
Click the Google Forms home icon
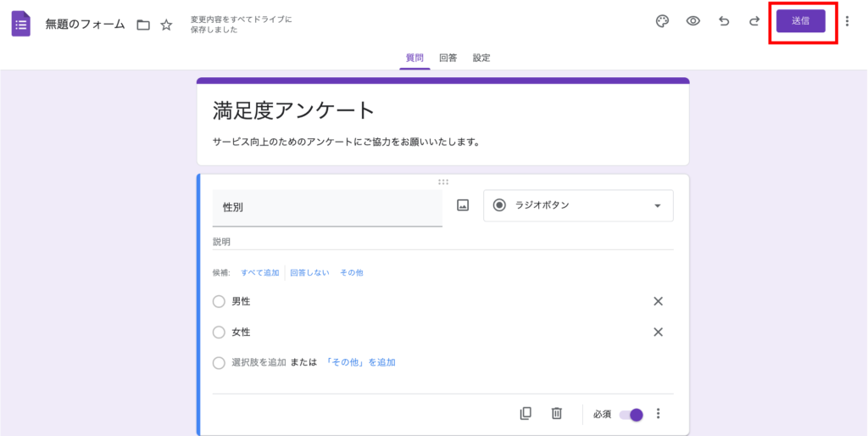(x=21, y=25)
